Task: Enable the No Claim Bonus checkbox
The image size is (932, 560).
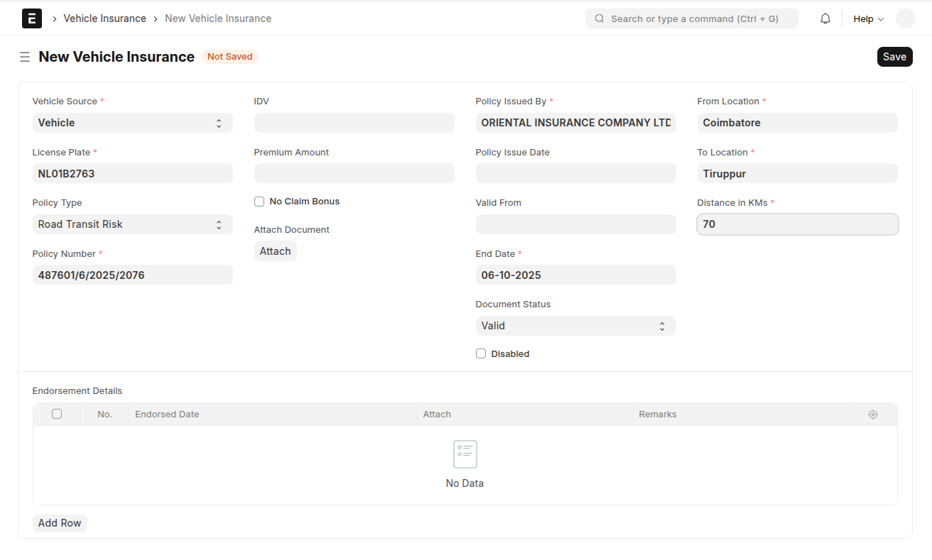Action: 259,202
